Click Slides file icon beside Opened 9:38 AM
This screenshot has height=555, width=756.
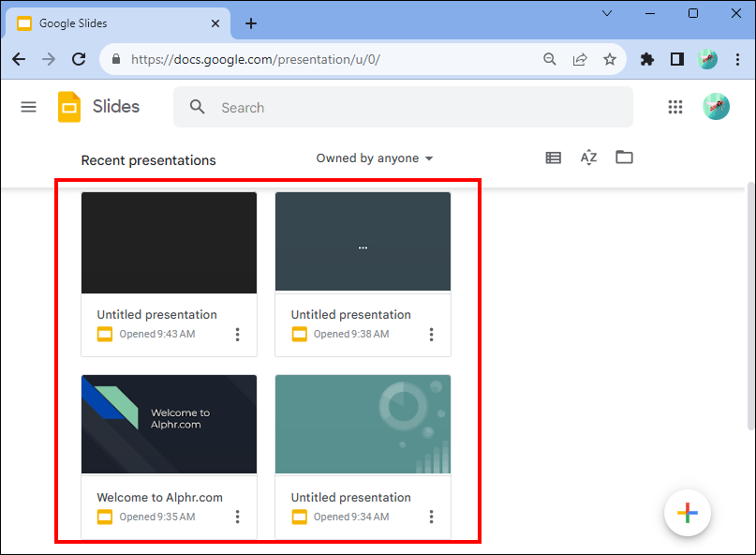(x=300, y=334)
